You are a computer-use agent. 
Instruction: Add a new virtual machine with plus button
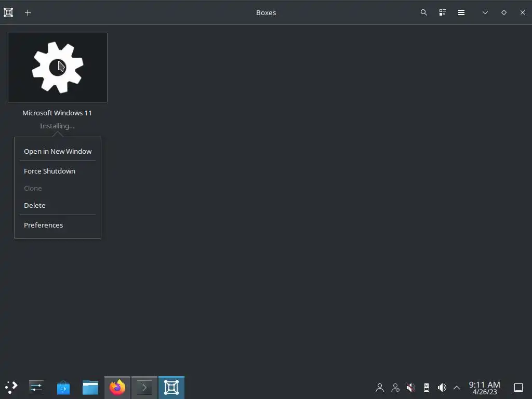pos(28,12)
